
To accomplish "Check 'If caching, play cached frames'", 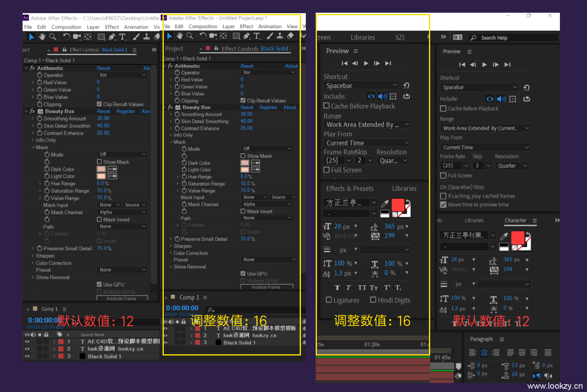I will [443, 196].
